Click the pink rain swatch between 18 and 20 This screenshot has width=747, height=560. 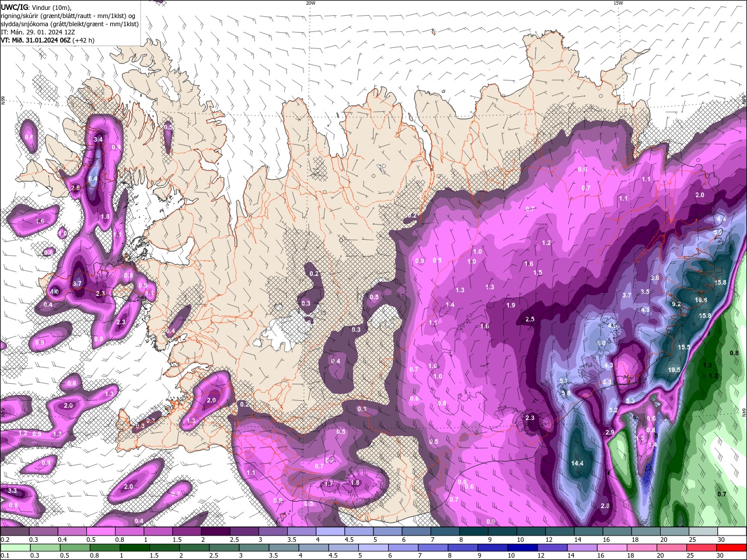pyautogui.click(x=641, y=548)
